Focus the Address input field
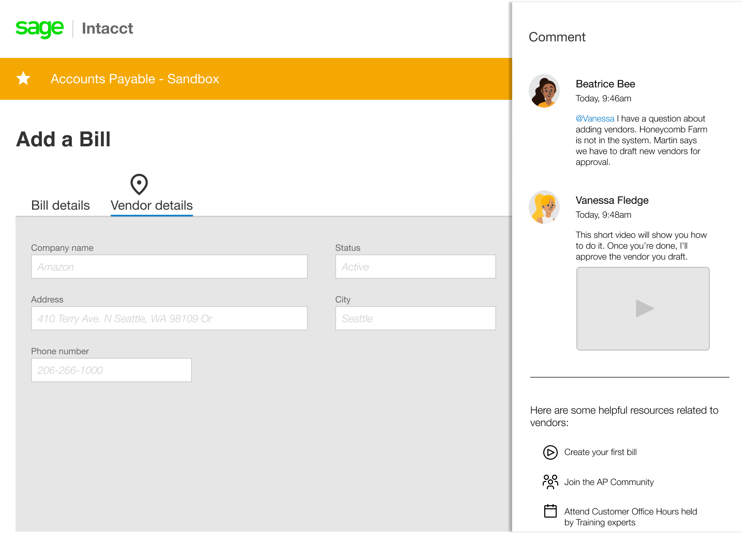745x560 pixels. coord(169,319)
